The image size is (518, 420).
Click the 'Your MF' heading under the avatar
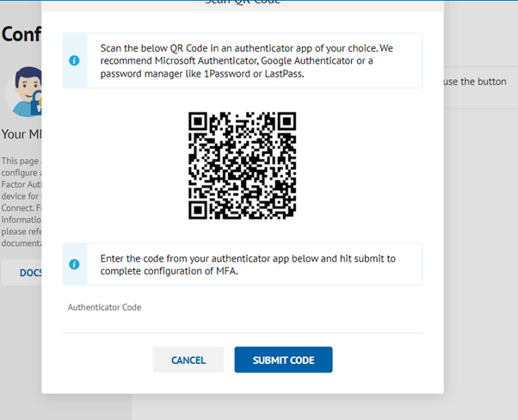click(21, 133)
